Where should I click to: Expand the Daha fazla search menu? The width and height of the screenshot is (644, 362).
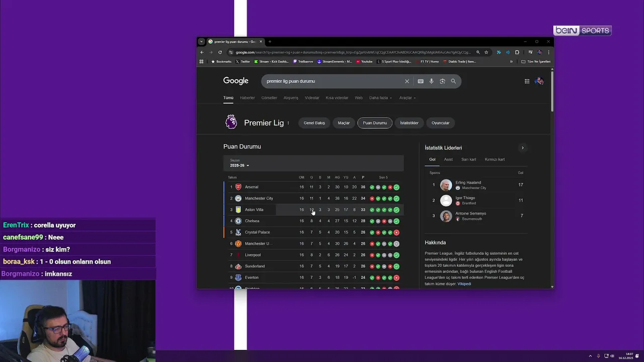(380, 98)
